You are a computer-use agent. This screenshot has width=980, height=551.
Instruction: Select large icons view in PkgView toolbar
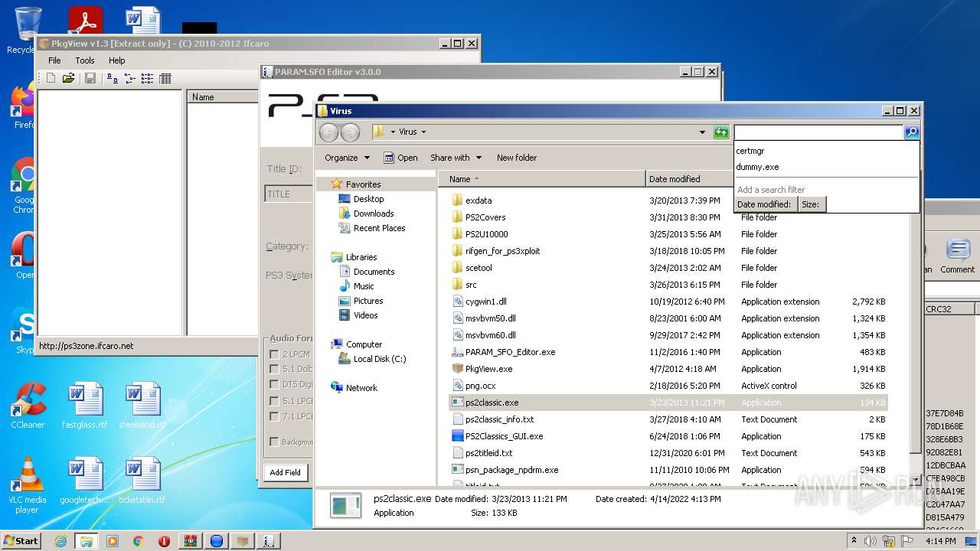click(113, 78)
